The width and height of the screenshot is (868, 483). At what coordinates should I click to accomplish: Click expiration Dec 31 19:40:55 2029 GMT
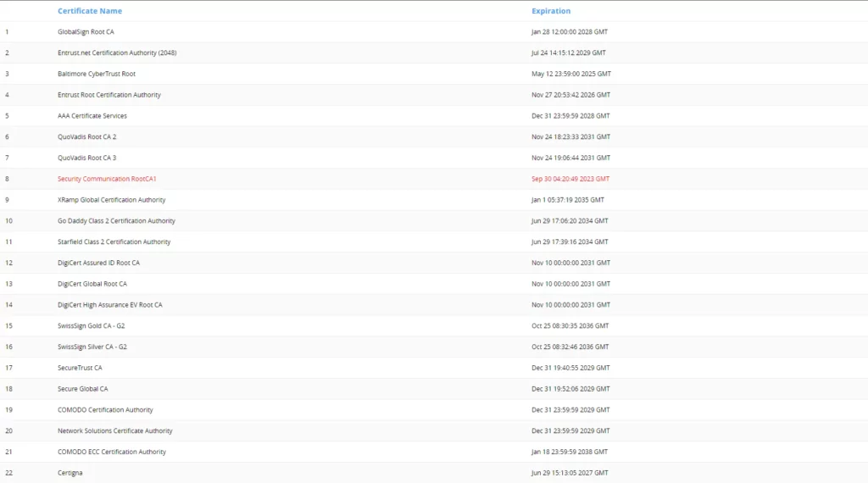[x=570, y=369]
